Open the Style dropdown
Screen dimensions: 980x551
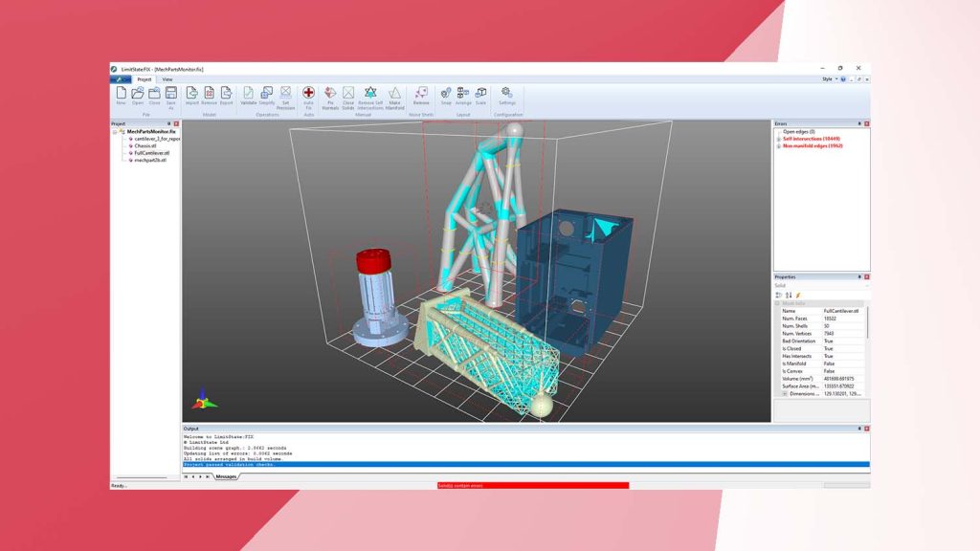[x=830, y=79]
